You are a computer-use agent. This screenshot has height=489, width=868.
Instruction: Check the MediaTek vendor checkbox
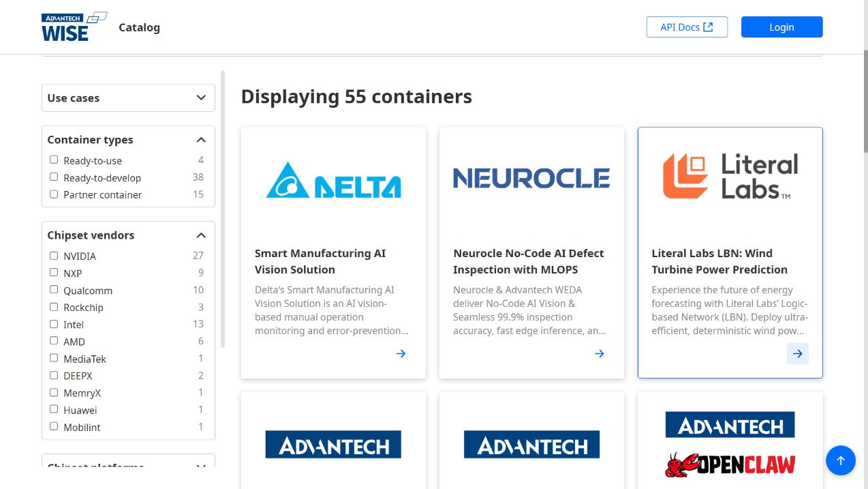[54, 358]
